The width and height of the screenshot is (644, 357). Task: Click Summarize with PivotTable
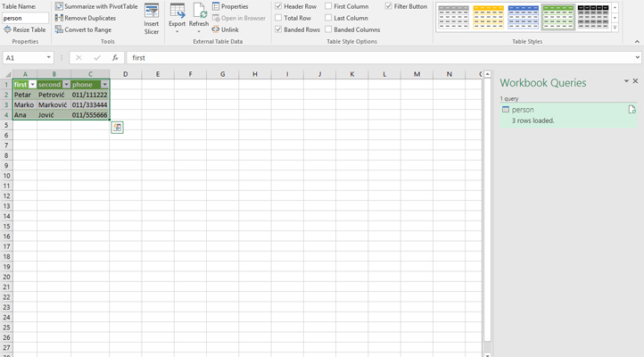click(x=96, y=6)
